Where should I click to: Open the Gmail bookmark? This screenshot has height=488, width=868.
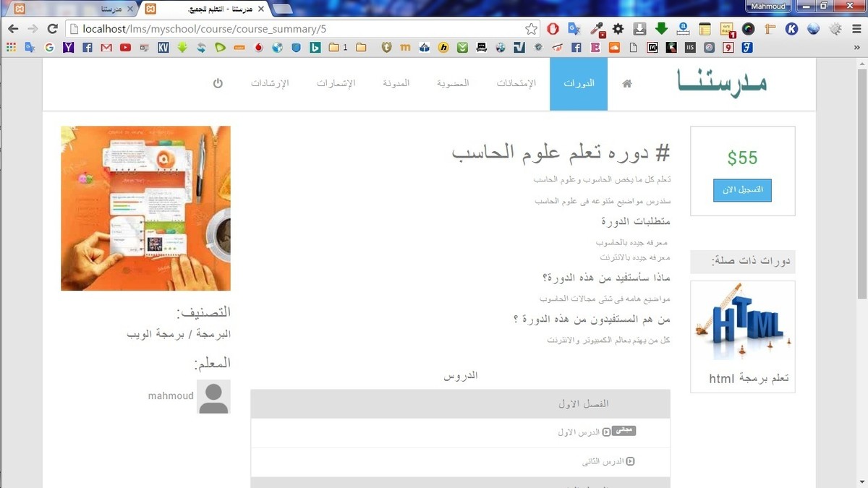[106, 48]
